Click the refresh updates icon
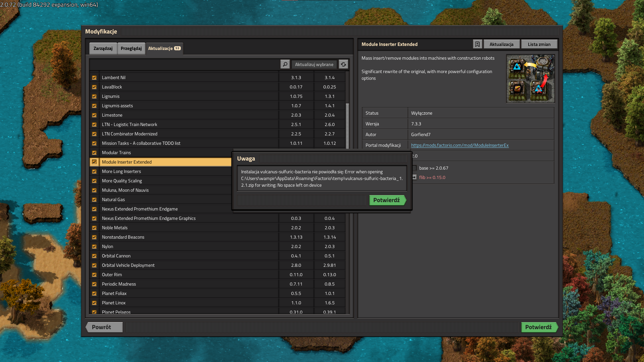Viewport: 644px width, 362px height. point(343,64)
